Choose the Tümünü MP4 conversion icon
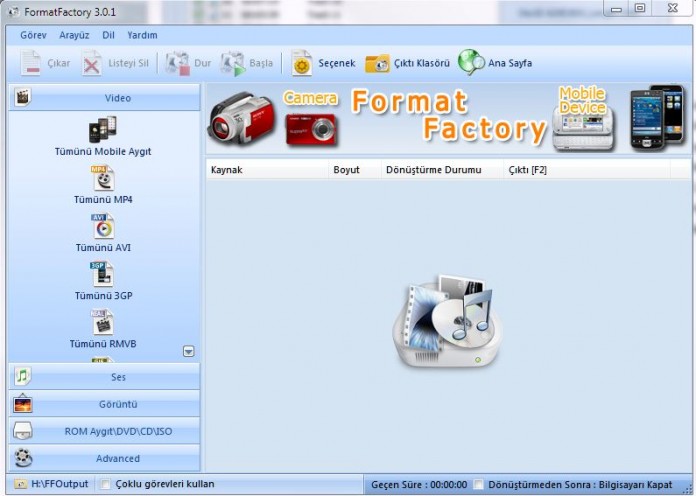Image resolution: width=696 pixels, height=496 pixels. (103, 179)
